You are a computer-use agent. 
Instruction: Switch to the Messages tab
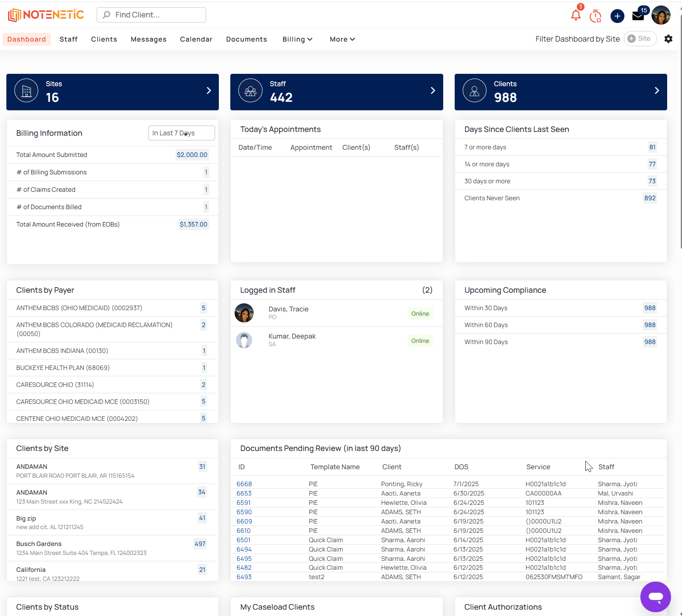click(x=148, y=39)
